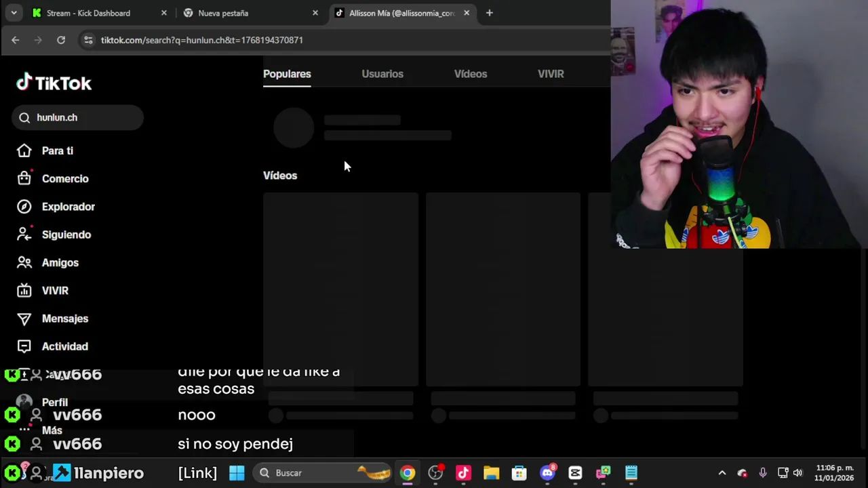Image resolution: width=868 pixels, height=488 pixels.
Task: Open CapCut from taskbar
Action: [575, 473]
